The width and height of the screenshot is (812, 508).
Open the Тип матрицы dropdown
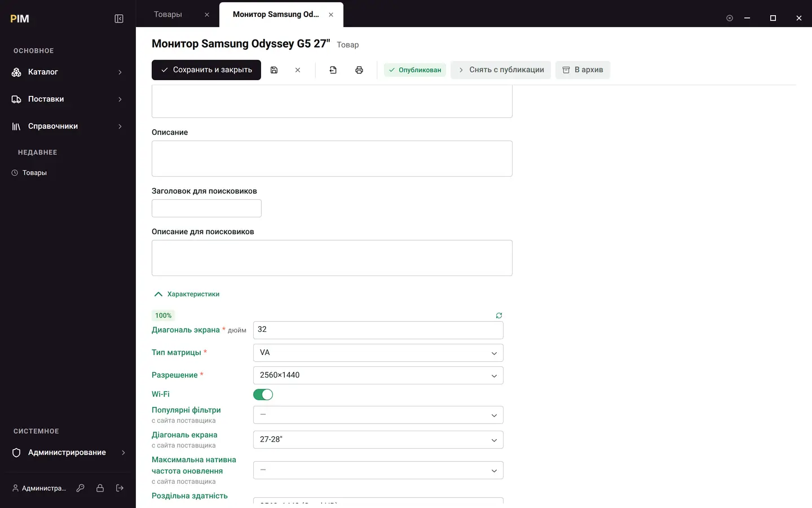pyautogui.click(x=378, y=353)
